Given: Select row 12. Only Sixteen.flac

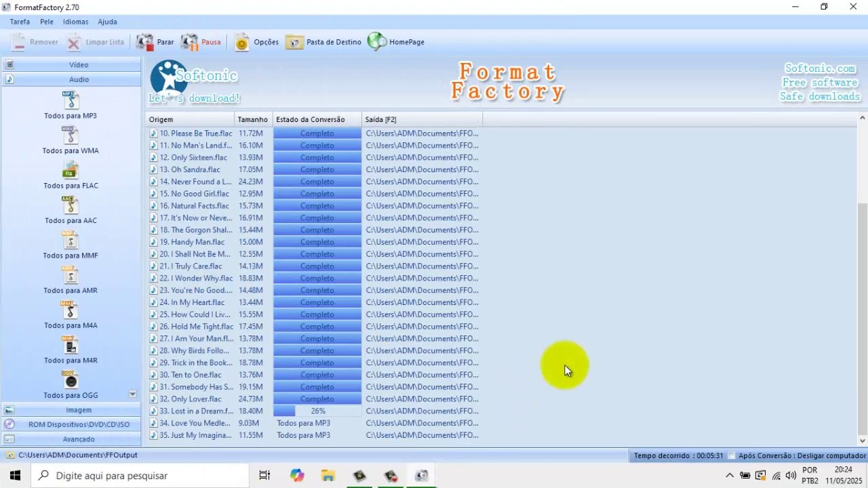Looking at the screenshot, I should pyautogui.click(x=315, y=158).
